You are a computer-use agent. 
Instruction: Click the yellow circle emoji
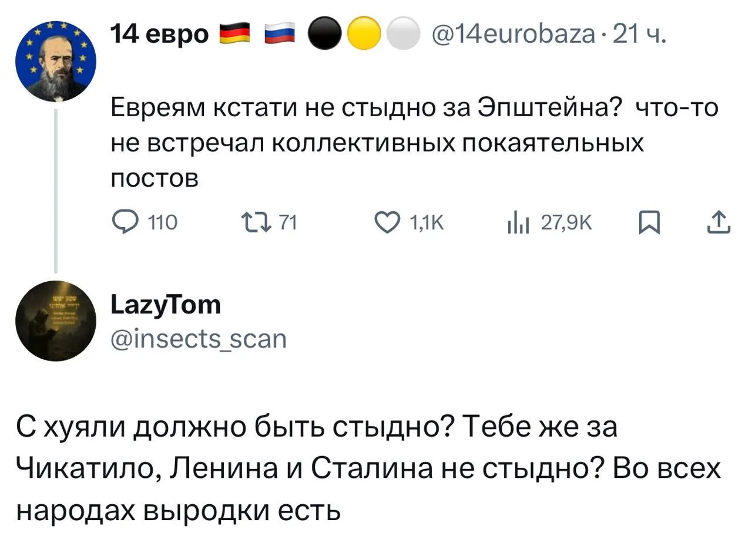tap(364, 34)
